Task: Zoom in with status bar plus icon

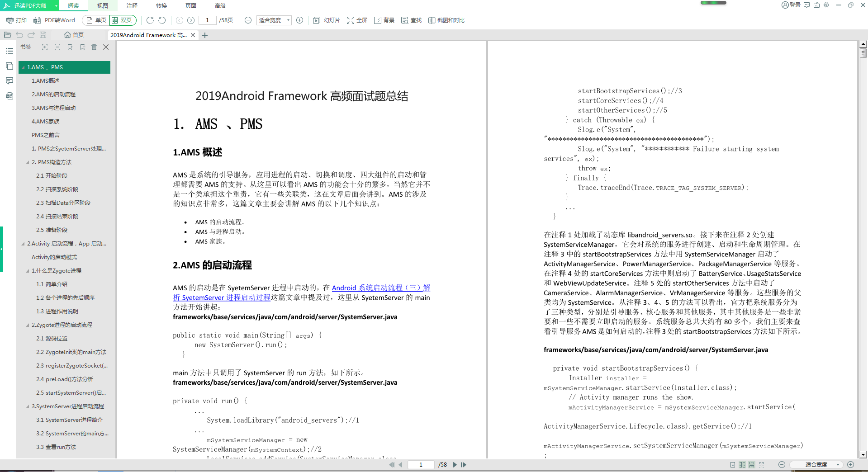Action: click(850, 465)
